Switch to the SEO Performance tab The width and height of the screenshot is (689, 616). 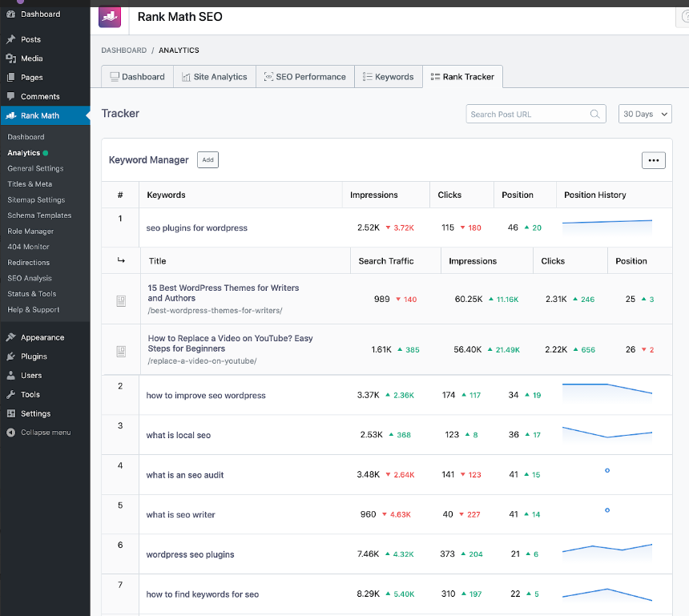click(305, 77)
